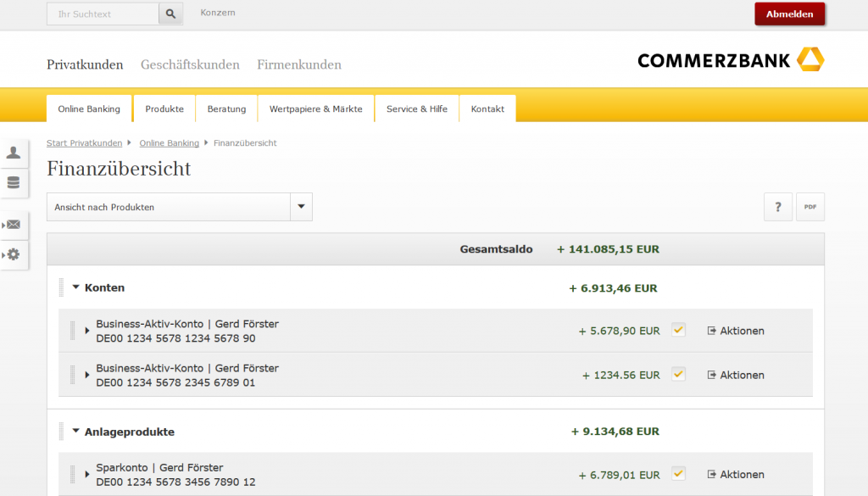Open the Kontakt tab
This screenshot has height=496, width=868.
[x=487, y=109]
